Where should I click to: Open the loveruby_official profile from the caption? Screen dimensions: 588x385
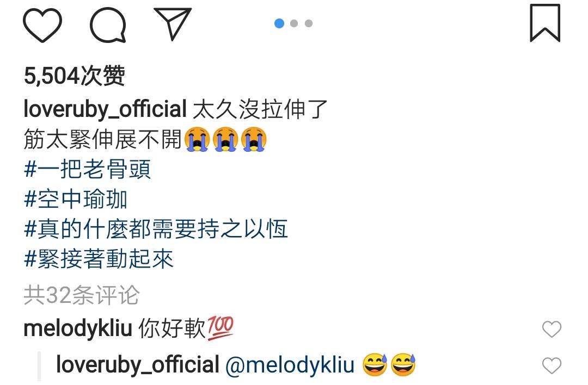point(105,109)
